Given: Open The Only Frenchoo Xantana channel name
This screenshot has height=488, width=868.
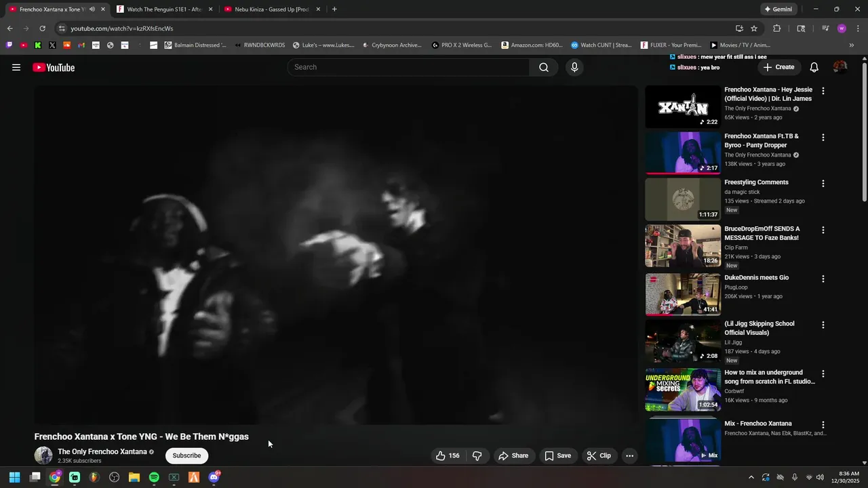Looking at the screenshot, I should point(102,451).
